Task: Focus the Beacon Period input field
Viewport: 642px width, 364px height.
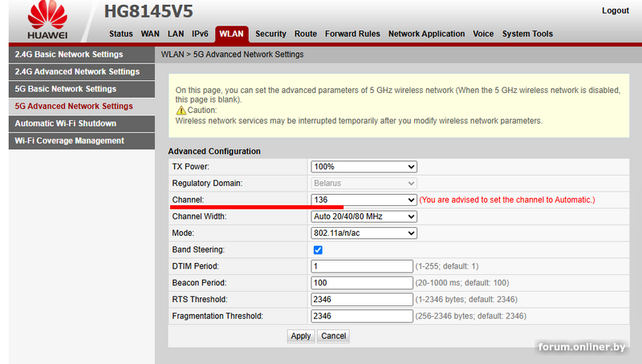Action: coord(362,283)
